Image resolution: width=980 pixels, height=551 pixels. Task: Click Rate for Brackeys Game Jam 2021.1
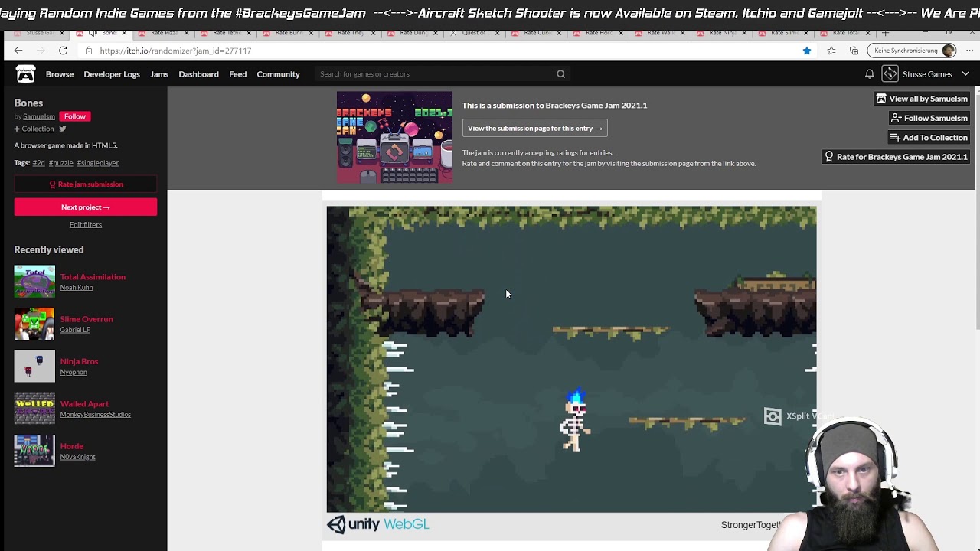point(896,157)
